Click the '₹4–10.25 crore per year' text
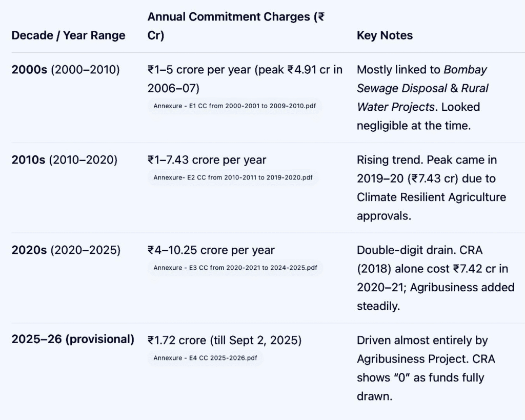The image size is (525, 420). coord(211,250)
